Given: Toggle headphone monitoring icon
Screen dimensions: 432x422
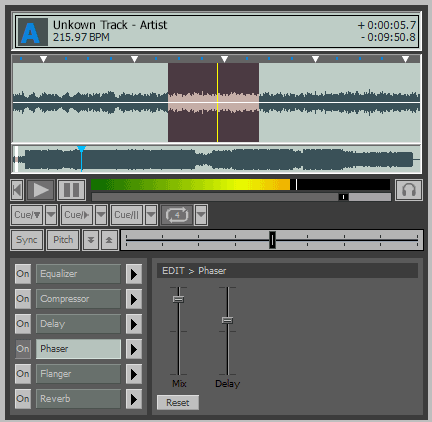Looking at the screenshot, I should [409, 190].
